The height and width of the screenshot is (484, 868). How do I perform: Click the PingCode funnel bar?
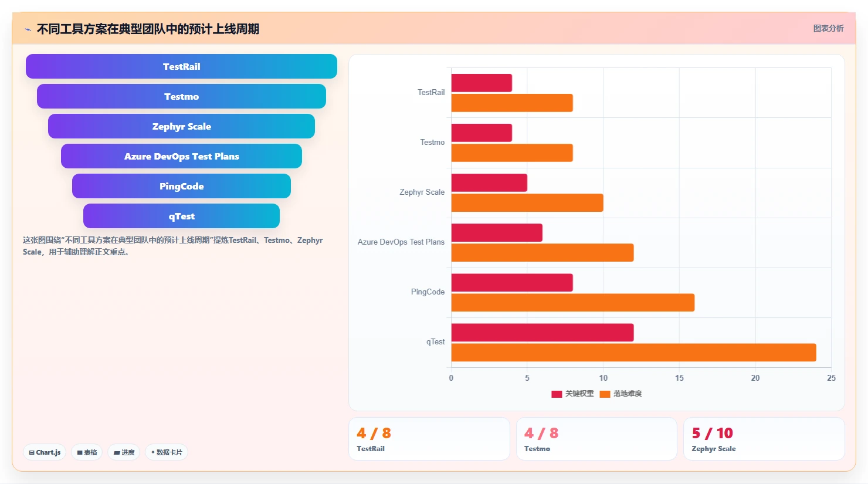pyautogui.click(x=181, y=186)
